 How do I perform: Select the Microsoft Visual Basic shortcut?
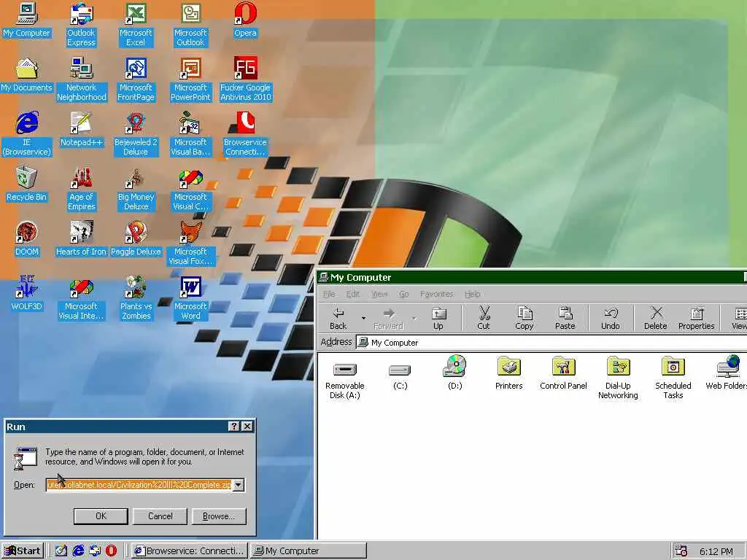tap(190, 134)
